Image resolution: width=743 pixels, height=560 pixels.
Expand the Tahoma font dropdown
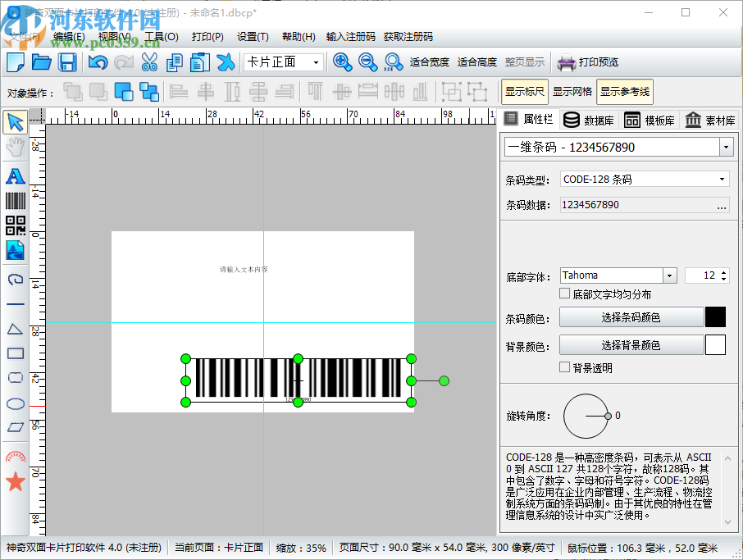[x=669, y=275]
